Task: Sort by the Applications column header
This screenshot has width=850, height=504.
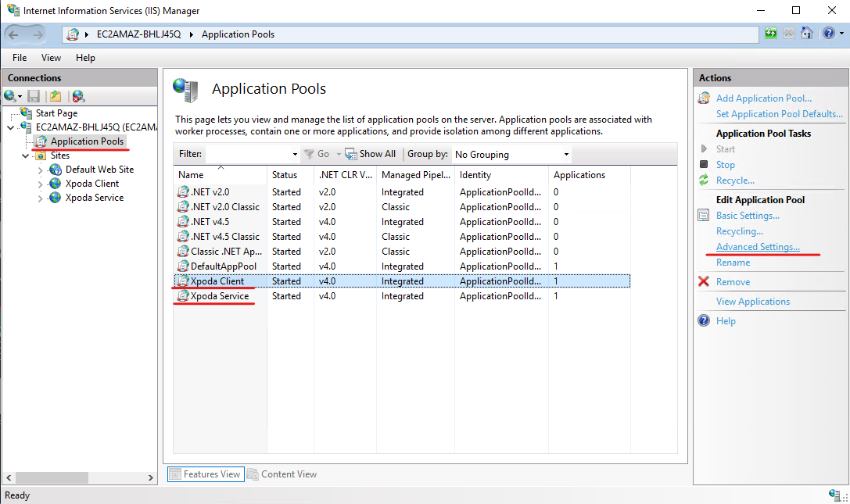Action: pos(590,175)
